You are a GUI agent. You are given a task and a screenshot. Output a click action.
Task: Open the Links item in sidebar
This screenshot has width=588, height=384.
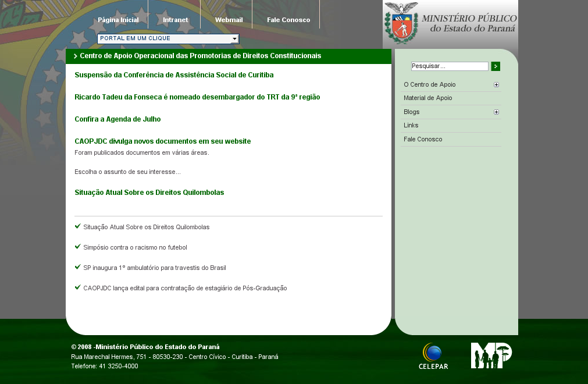tap(411, 126)
